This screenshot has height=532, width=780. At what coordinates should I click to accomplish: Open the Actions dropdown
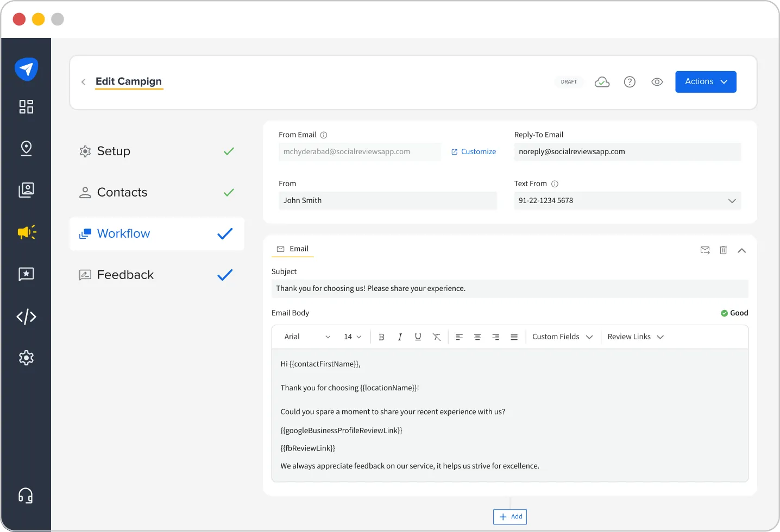pyautogui.click(x=706, y=81)
